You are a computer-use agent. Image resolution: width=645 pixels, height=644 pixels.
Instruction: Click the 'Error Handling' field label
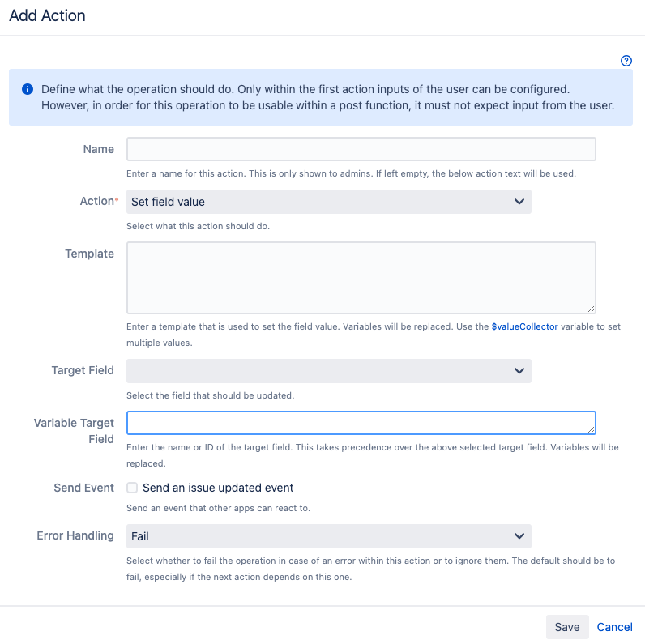point(75,536)
